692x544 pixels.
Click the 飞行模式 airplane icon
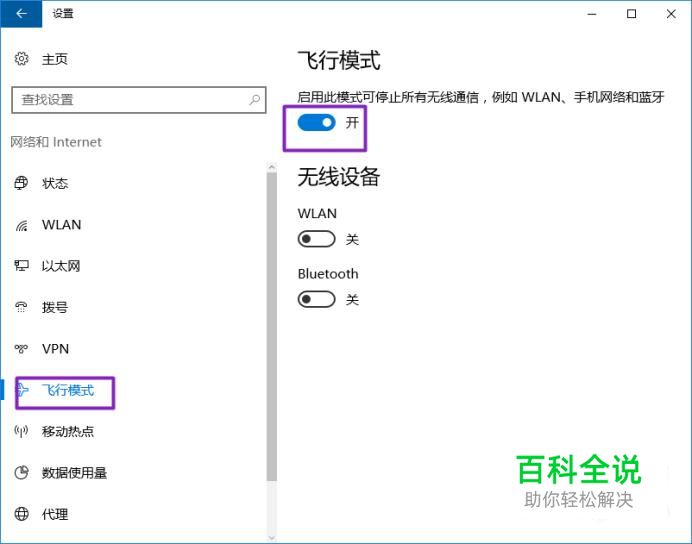pyautogui.click(x=22, y=390)
